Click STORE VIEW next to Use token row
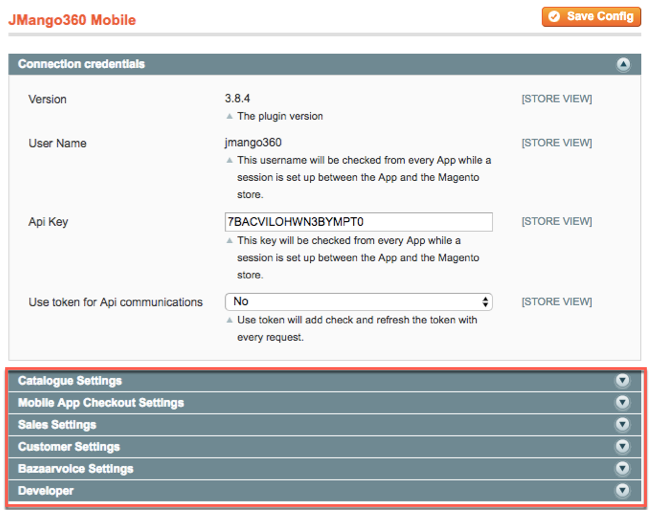 click(x=557, y=302)
